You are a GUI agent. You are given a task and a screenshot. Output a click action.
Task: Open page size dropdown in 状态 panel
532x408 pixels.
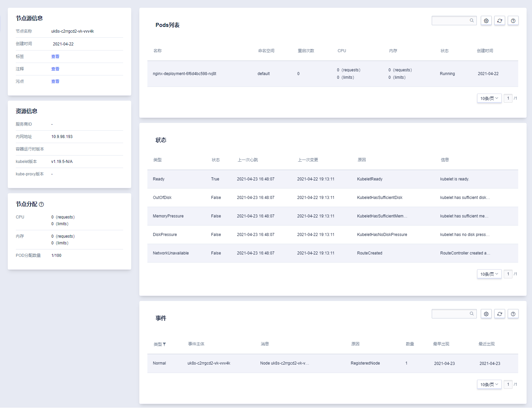point(489,274)
